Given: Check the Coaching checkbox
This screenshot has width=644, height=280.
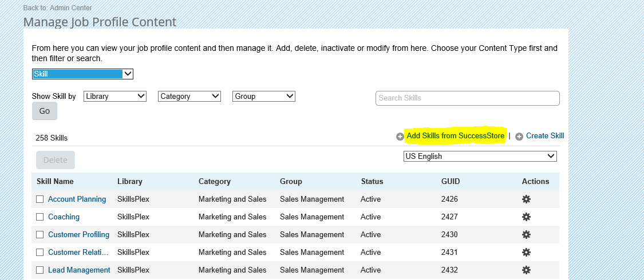Looking at the screenshot, I should click(x=40, y=217).
